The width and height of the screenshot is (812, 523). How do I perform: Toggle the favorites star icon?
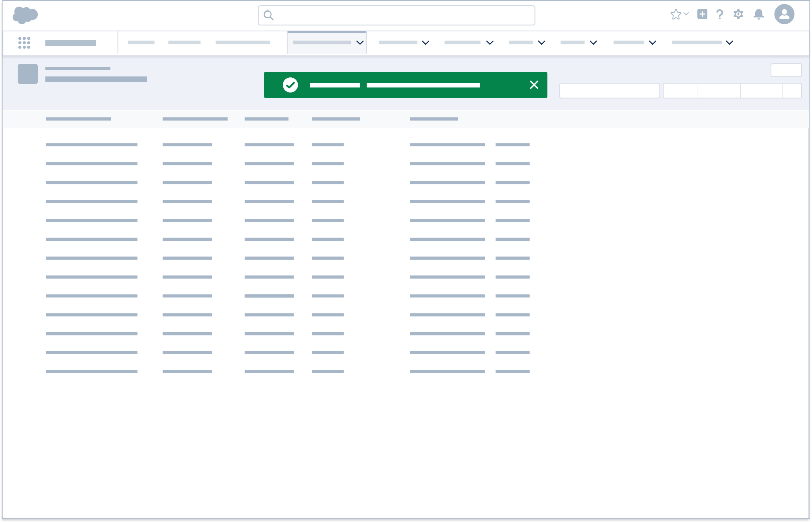tap(676, 14)
